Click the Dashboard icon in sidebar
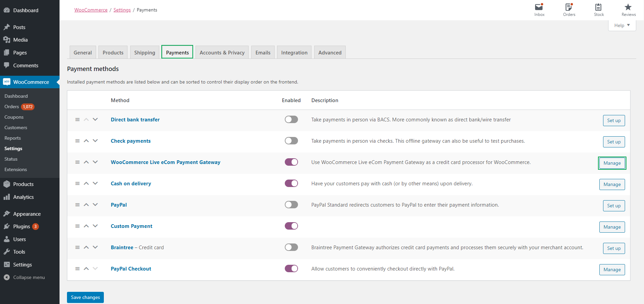Image resolution: width=644 pixels, height=304 pixels. click(7, 10)
